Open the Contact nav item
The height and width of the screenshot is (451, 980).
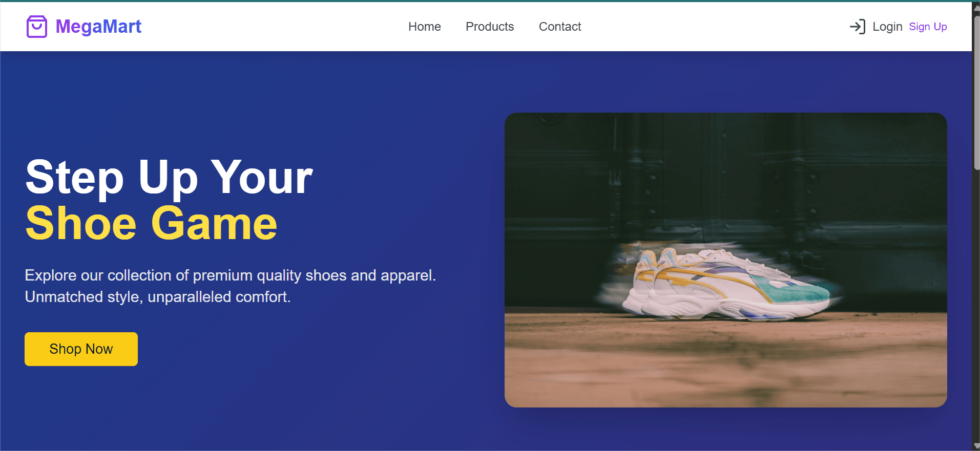pos(559,27)
